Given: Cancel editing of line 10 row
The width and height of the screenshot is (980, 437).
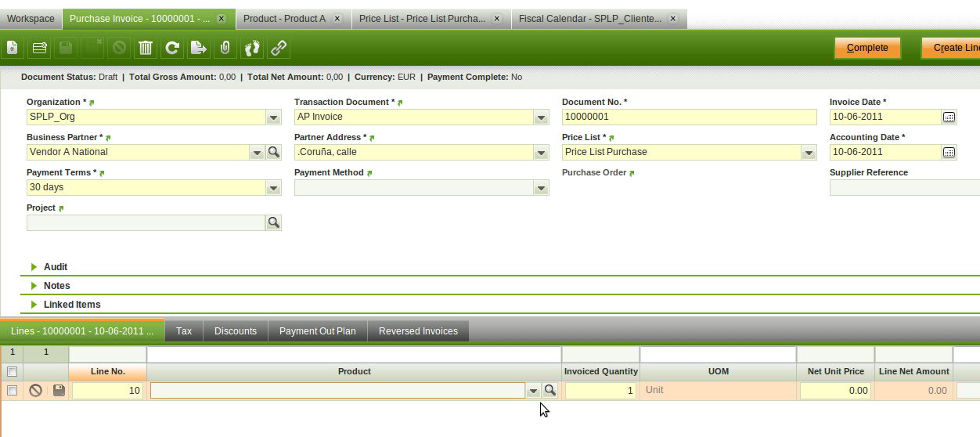Looking at the screenshot, I should (x=35, y=390).
